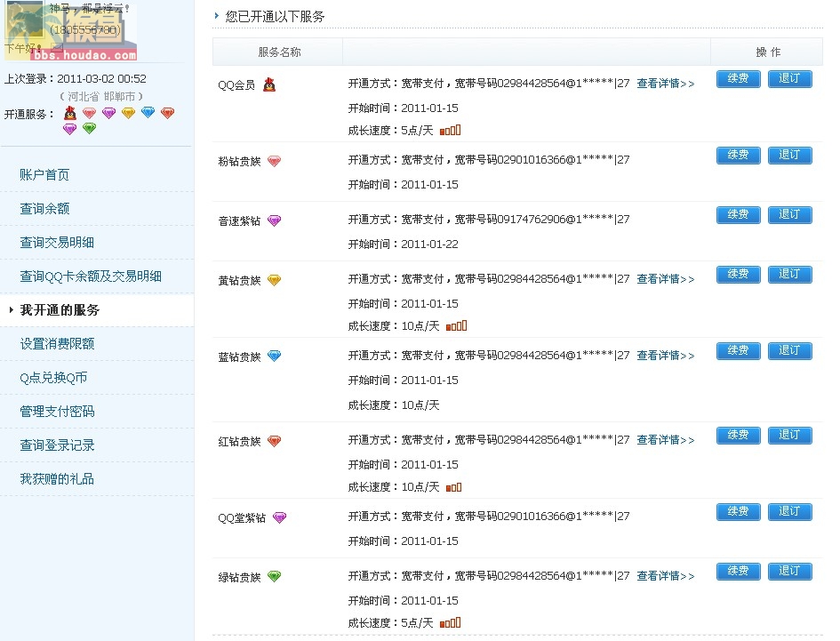Click the user avatar thumbnail in sidebar
The width and height of the screenshot is (840, 641).
[x=24, y=20]
